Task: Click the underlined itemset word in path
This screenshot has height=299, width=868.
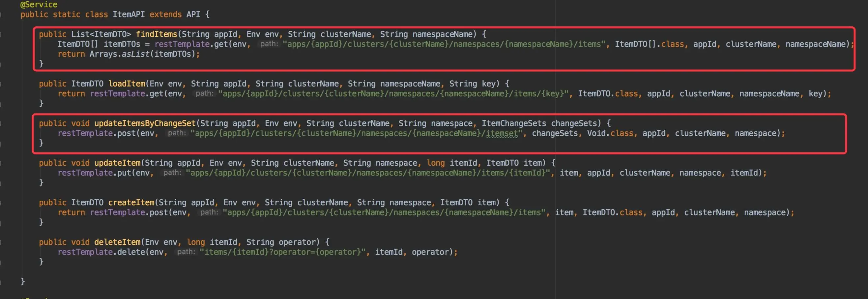Action: pos(502,134)
